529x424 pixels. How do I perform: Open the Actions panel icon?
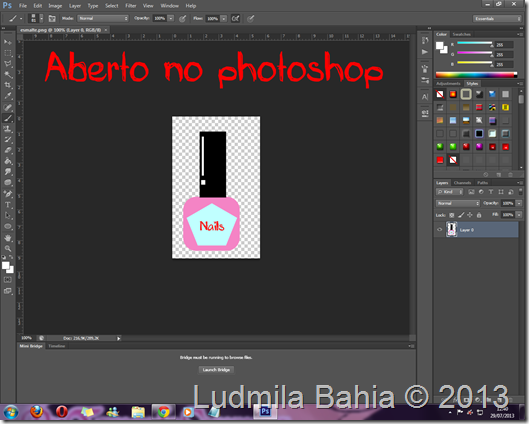425,52
